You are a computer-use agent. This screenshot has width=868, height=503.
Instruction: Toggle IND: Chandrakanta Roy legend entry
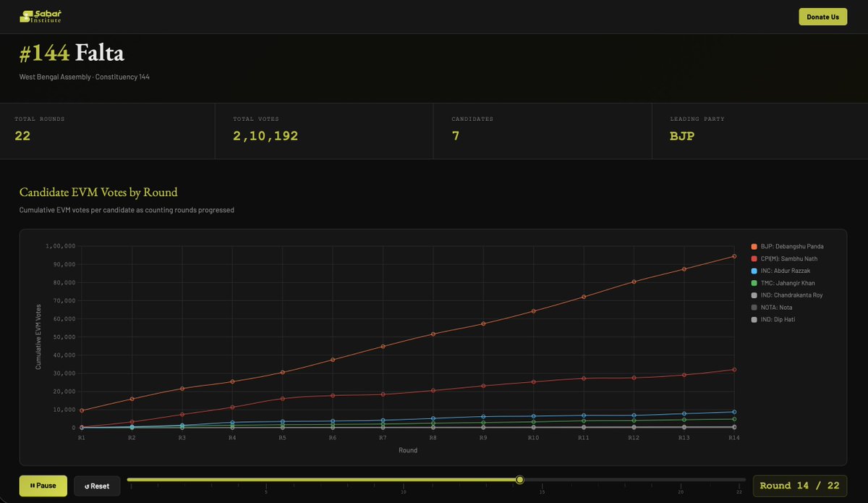tap(786, 295)
